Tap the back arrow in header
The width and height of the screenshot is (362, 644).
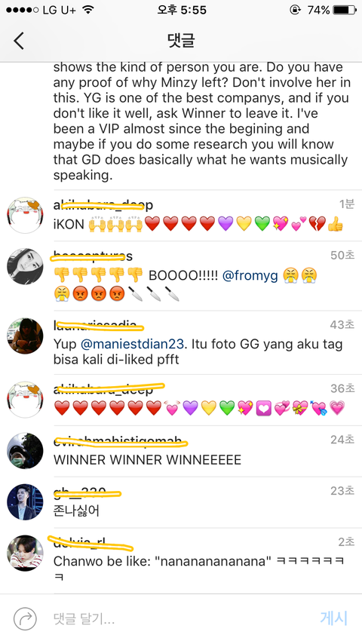(x=19, y=41)
